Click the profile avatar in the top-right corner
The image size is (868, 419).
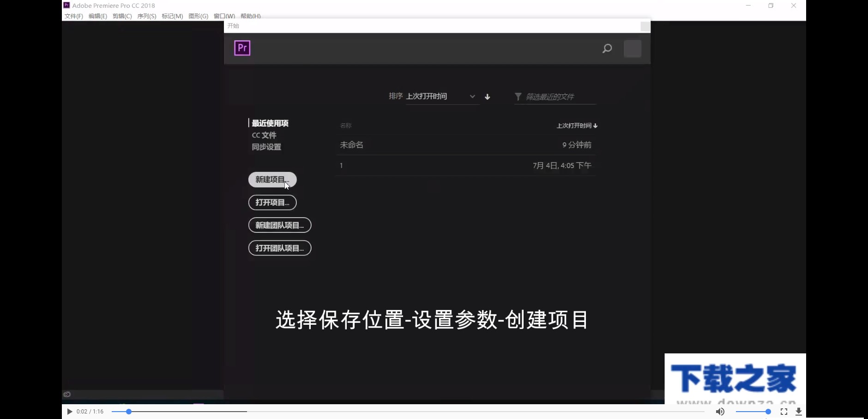coord(633,49)
